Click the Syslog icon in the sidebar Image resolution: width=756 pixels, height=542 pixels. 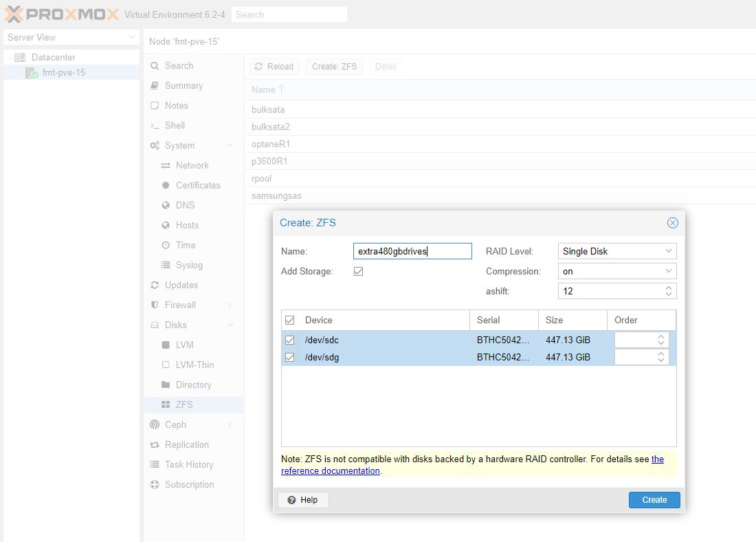tap(165, 265)
